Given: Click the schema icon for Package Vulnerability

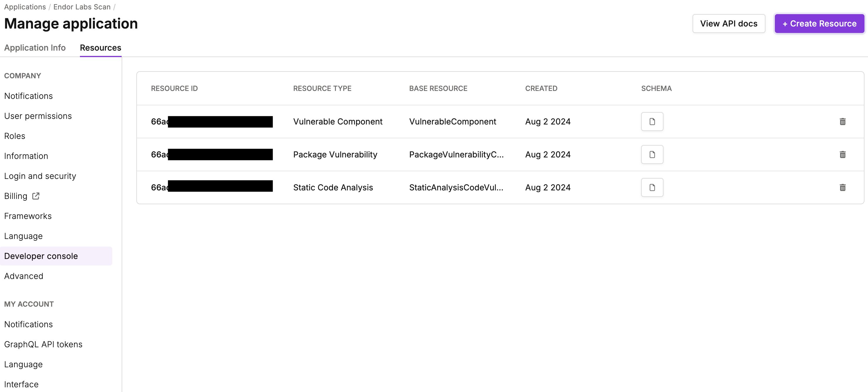Looking at the screenshot, I should (x=652, y=154).
